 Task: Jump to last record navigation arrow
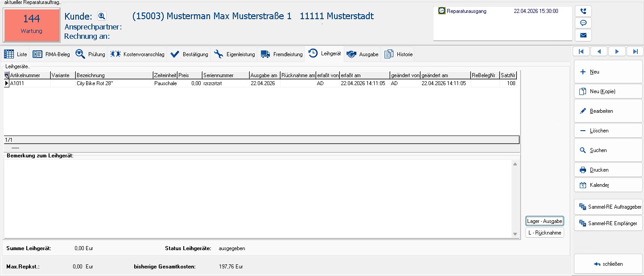(635, 52)
